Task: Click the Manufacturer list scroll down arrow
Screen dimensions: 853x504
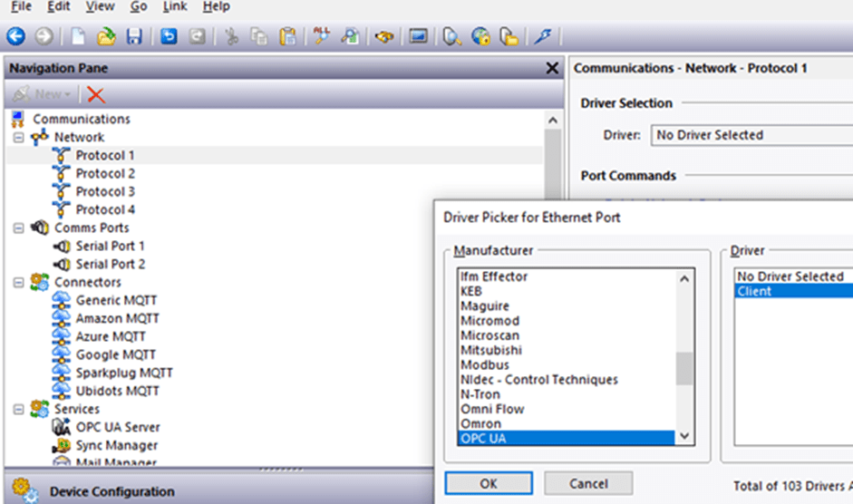Action: pos(684,436)
